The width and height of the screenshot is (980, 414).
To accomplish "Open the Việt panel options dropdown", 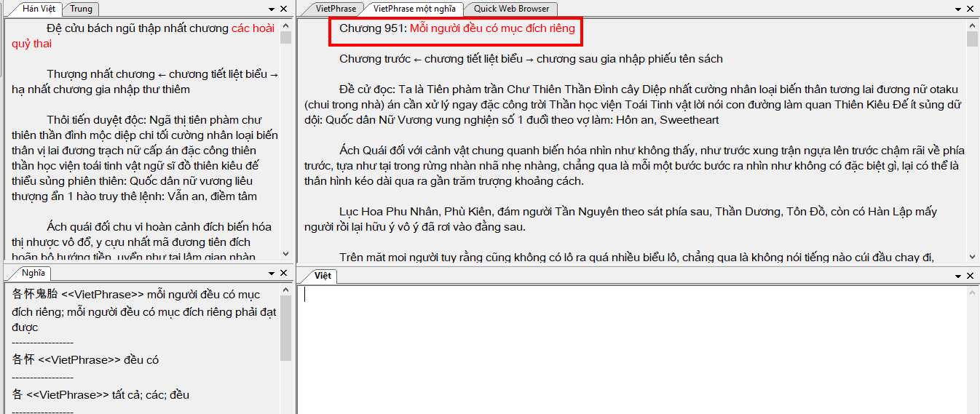I will point(957,276).
